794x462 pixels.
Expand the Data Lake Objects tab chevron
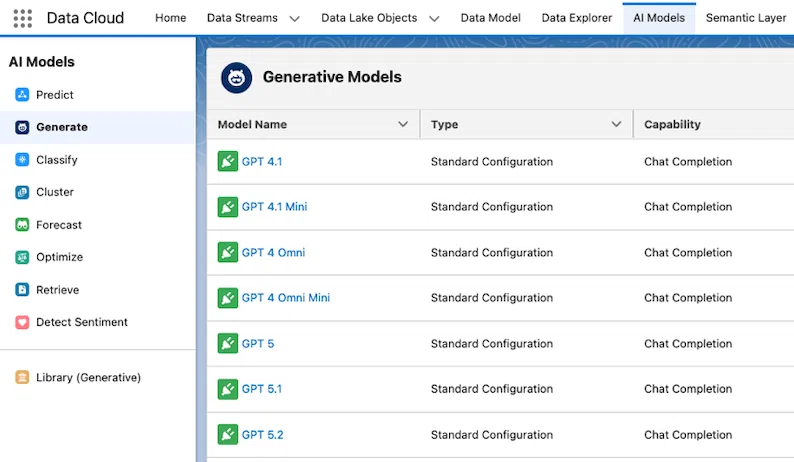coord(434,19)
